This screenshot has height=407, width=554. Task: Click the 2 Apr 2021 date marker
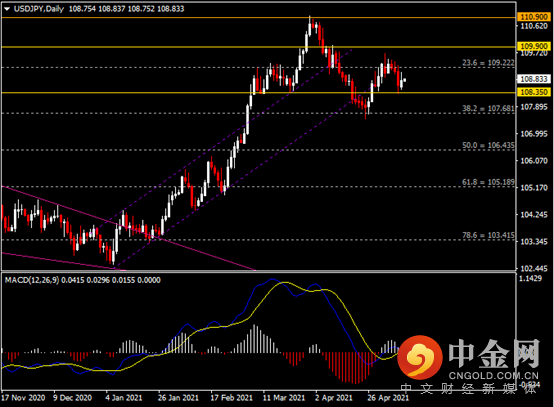tap(334, 398)
